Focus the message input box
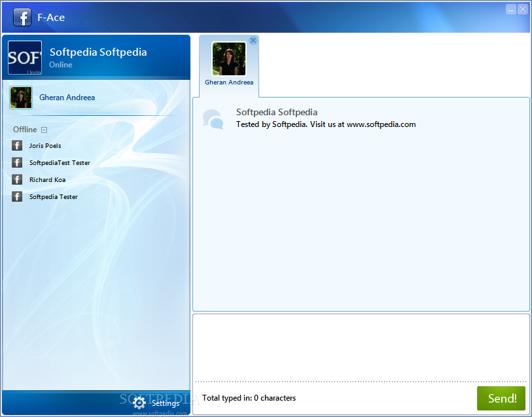Image resolution: width=532 pixels, height=417 pixels. [361, 348]
